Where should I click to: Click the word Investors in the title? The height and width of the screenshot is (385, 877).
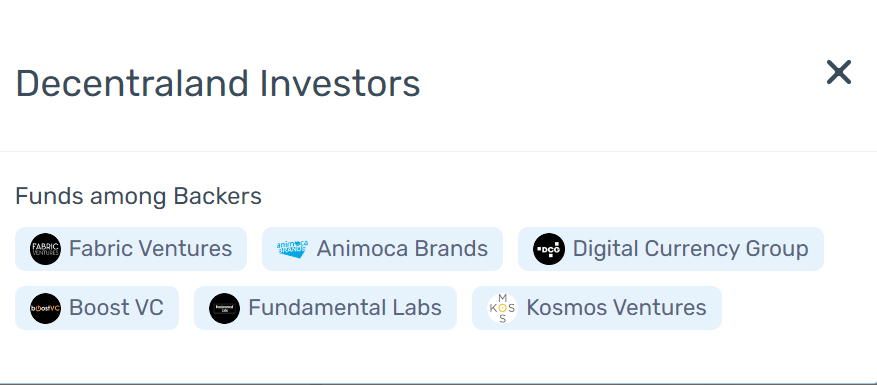tap(340, 84)
